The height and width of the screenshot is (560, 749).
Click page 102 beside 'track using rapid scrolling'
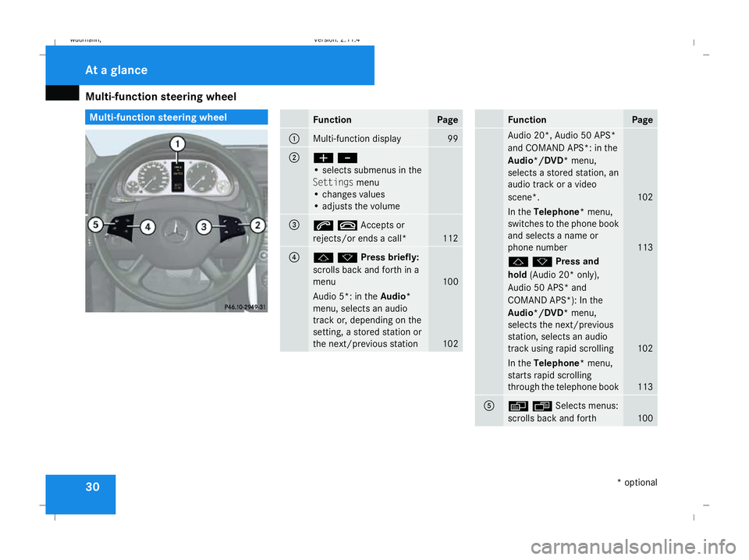645,349
